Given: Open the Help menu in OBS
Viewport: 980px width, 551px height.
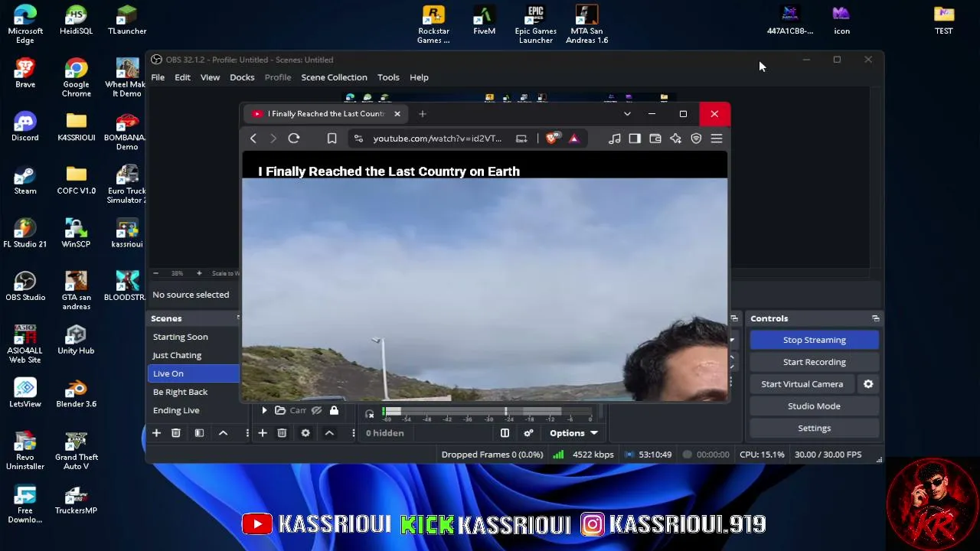Looking at the screenshot, I should 419,77.
